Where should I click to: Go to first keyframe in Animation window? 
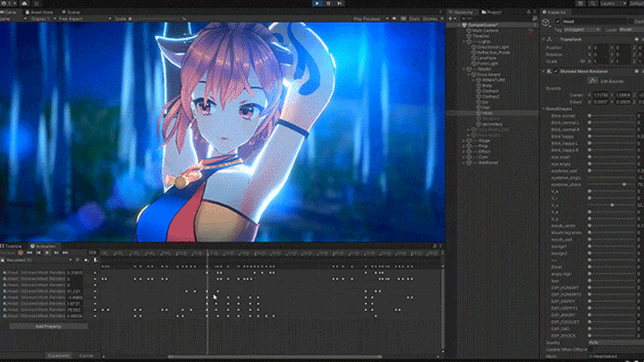[x=30, y=253]
